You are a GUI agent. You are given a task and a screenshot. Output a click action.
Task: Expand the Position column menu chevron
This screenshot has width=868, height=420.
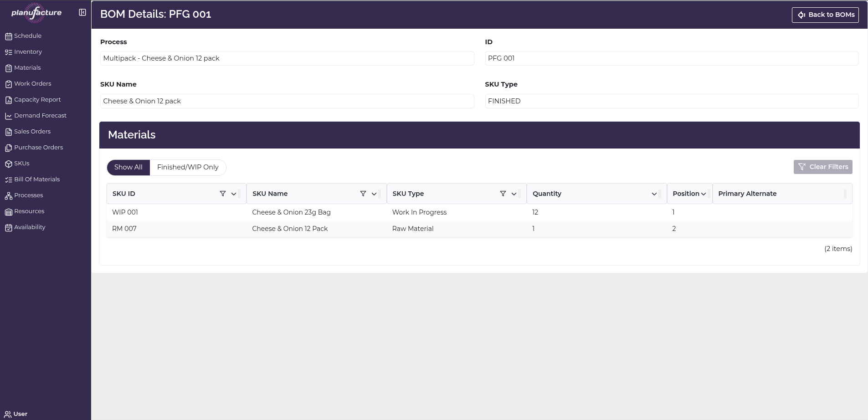point(704,194)
